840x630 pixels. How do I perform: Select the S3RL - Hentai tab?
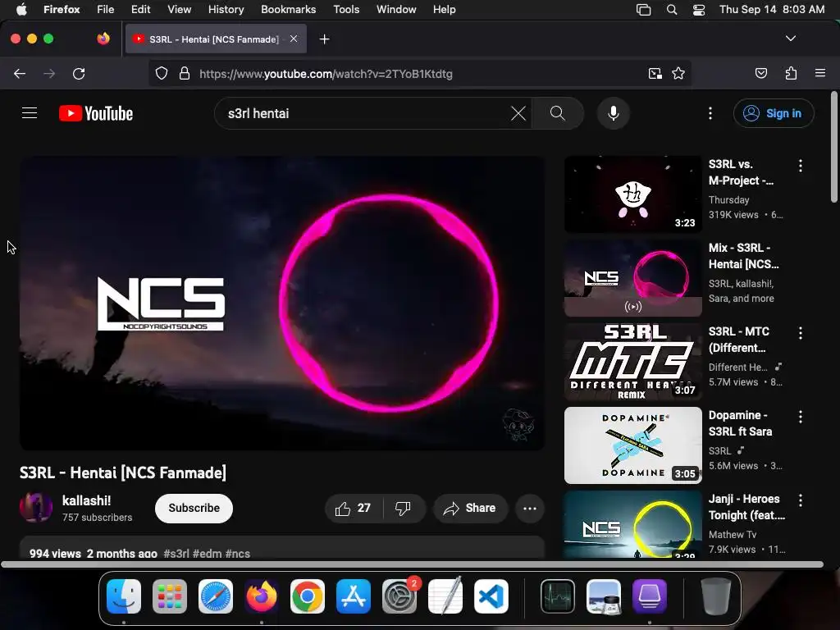pyautogui.click(x=216, y=39)
